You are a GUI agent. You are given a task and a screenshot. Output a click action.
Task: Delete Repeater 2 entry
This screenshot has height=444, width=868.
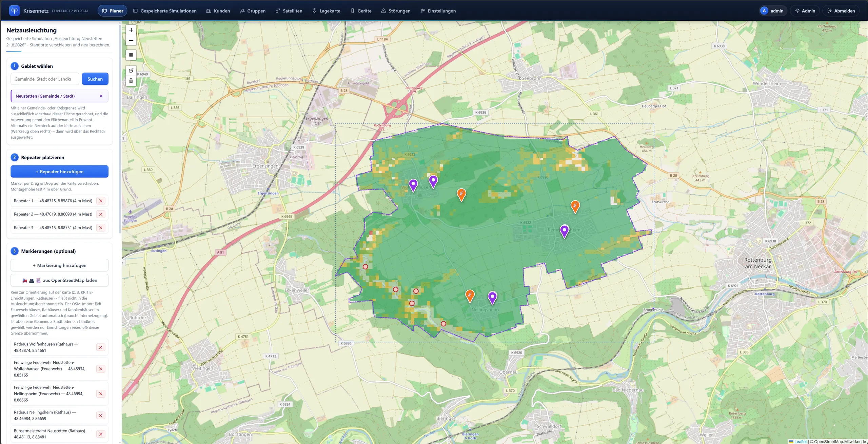(x=101, y=214)
